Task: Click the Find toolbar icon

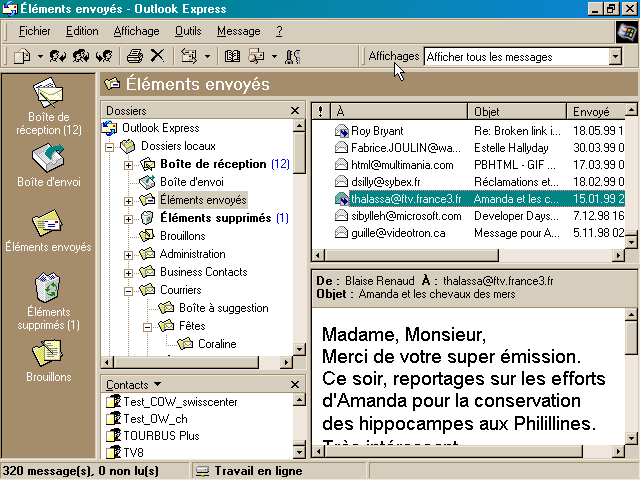Action: [x=257, y=56]
